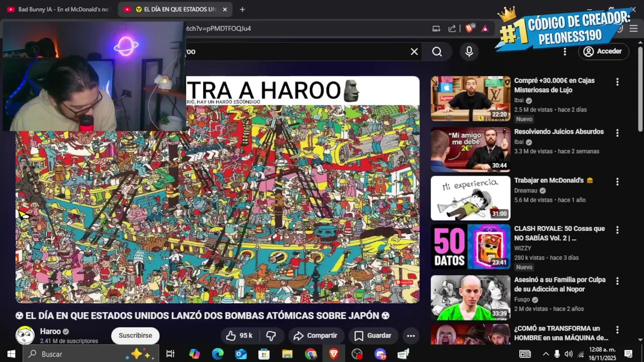Open Outlook from the taskbar
The width and height of the screenshot is (644, 362).
(241, 354)
